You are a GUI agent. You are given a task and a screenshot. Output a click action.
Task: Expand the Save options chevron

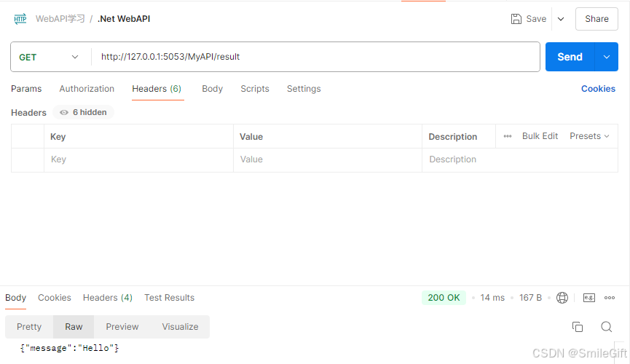pyautogui.click(x=561, y=19)
